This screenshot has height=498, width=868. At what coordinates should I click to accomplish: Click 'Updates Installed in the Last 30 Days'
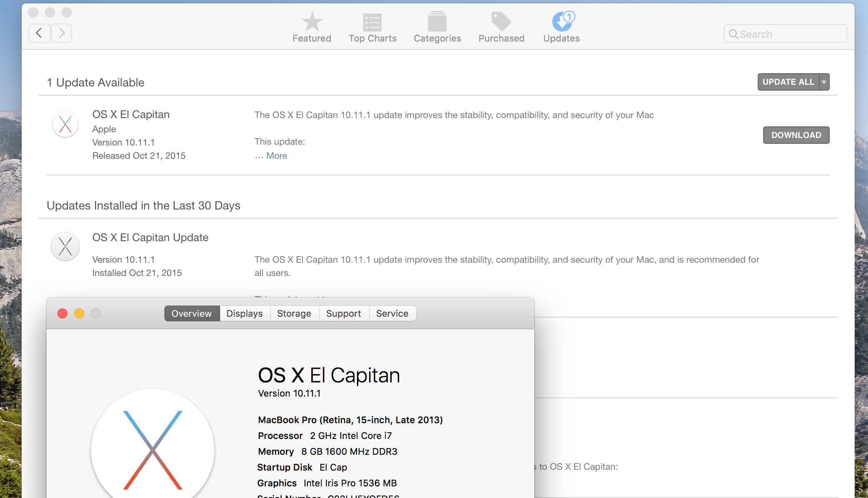(144, 205)
